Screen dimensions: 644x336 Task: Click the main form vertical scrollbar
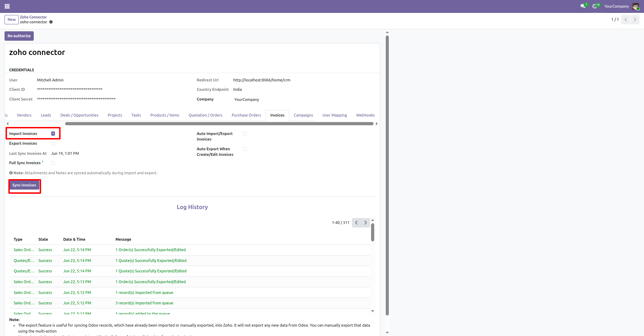387,176
